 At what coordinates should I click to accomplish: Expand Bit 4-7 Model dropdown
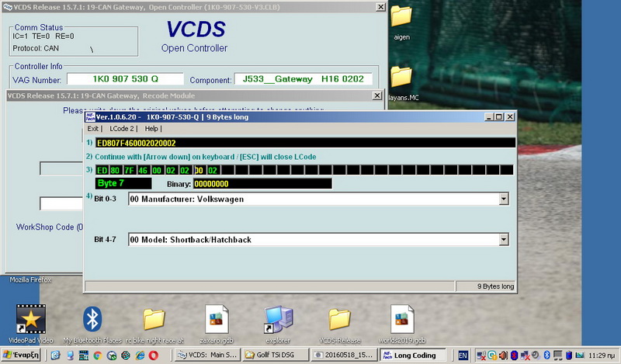503,239
